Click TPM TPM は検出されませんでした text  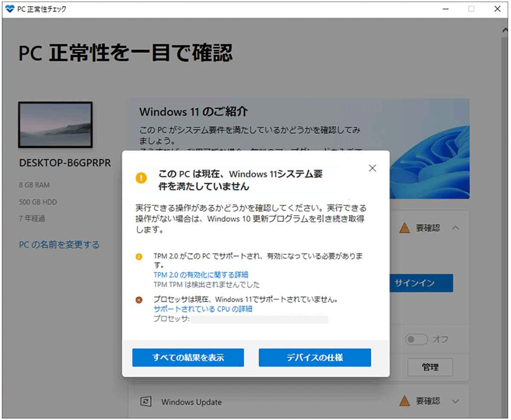(207, 284)
